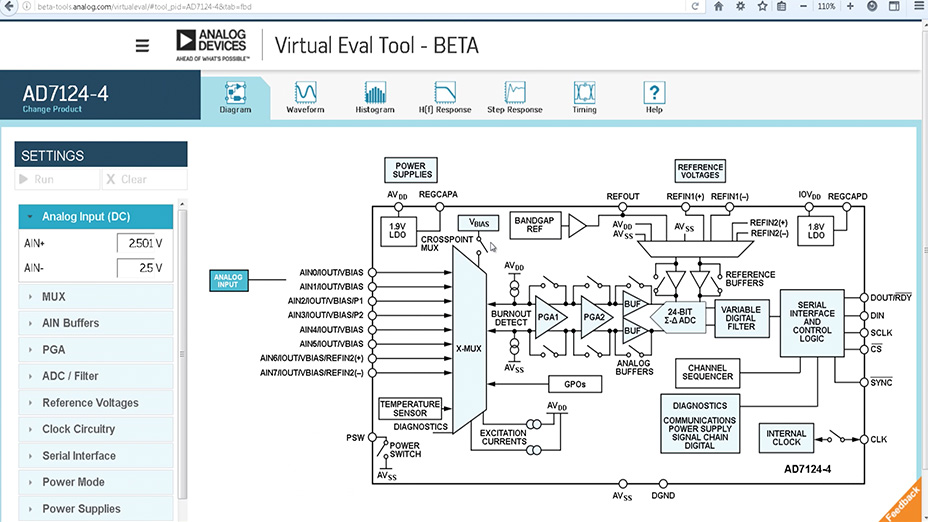Select the Analog Input block in diagram

point(228,281)
